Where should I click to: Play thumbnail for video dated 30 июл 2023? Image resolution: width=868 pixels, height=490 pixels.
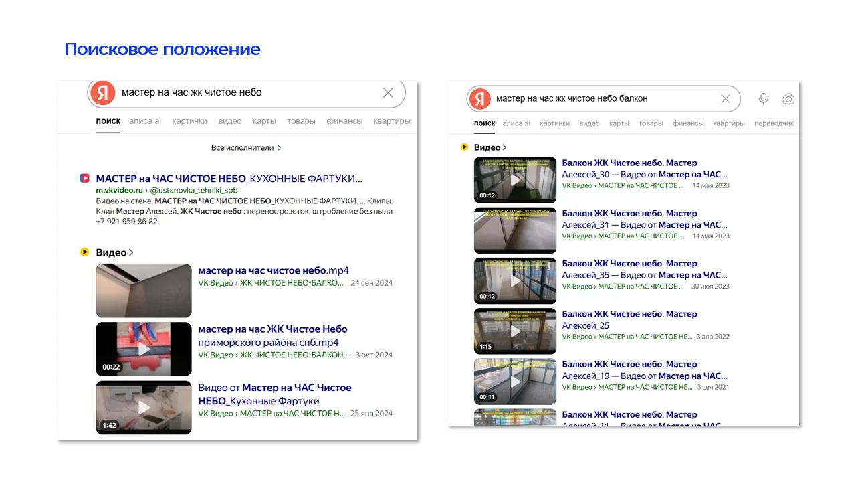tap(515, 280)
